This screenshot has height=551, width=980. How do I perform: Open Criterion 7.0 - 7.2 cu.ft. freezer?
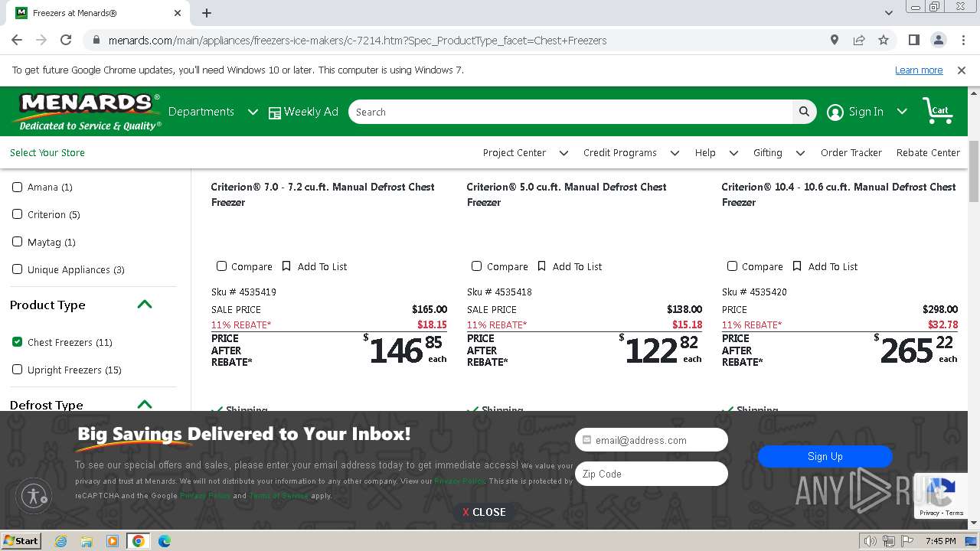(x=323, y=194)
